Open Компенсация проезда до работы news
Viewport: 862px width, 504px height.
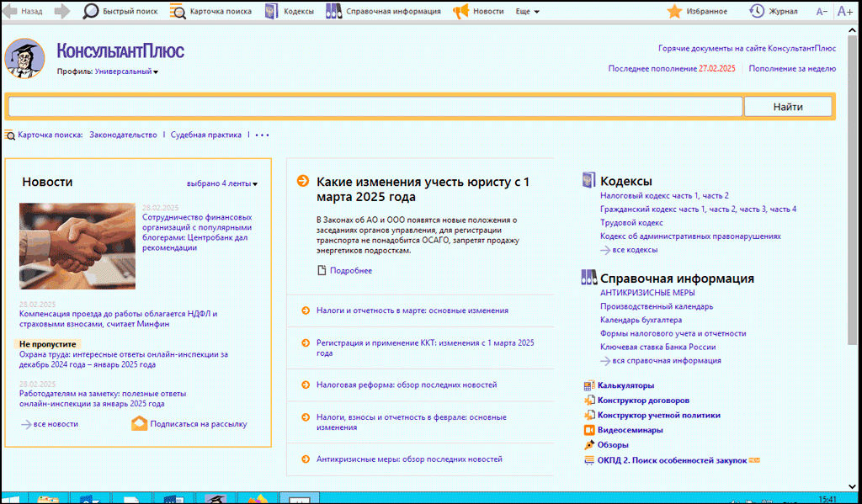pyautogui.click(x=118, y=319)
